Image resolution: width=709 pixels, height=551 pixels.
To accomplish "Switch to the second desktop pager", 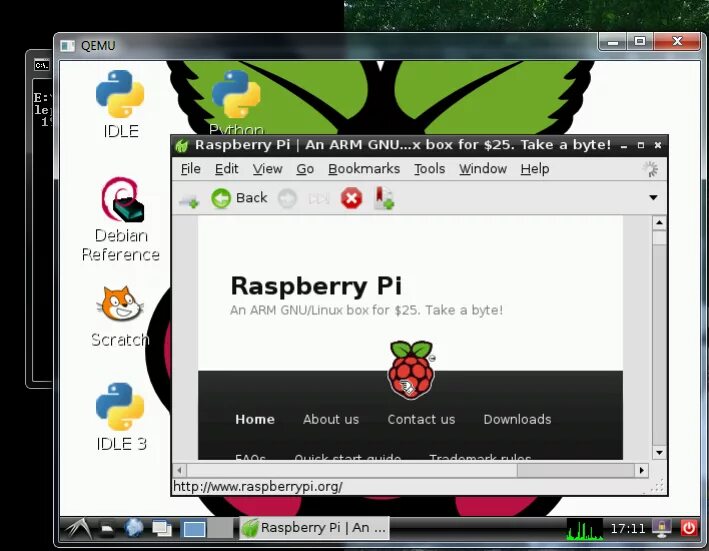I will 221,529.
